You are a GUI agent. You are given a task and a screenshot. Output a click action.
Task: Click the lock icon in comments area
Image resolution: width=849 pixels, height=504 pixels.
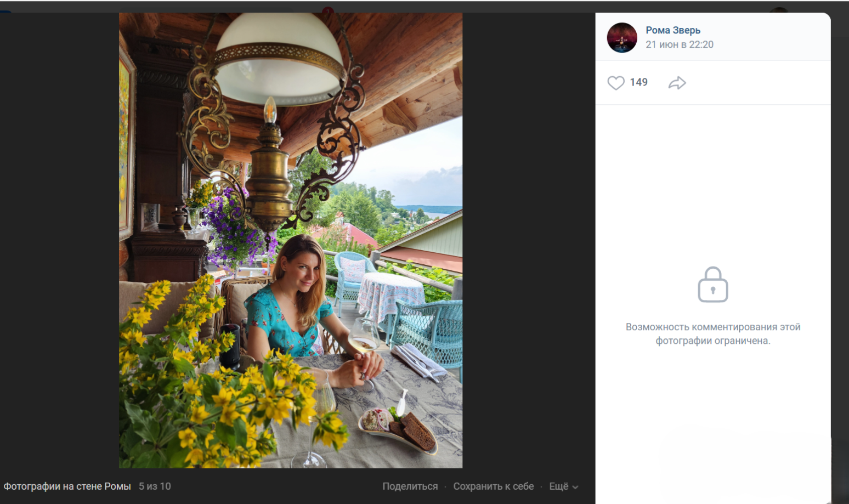712,285
